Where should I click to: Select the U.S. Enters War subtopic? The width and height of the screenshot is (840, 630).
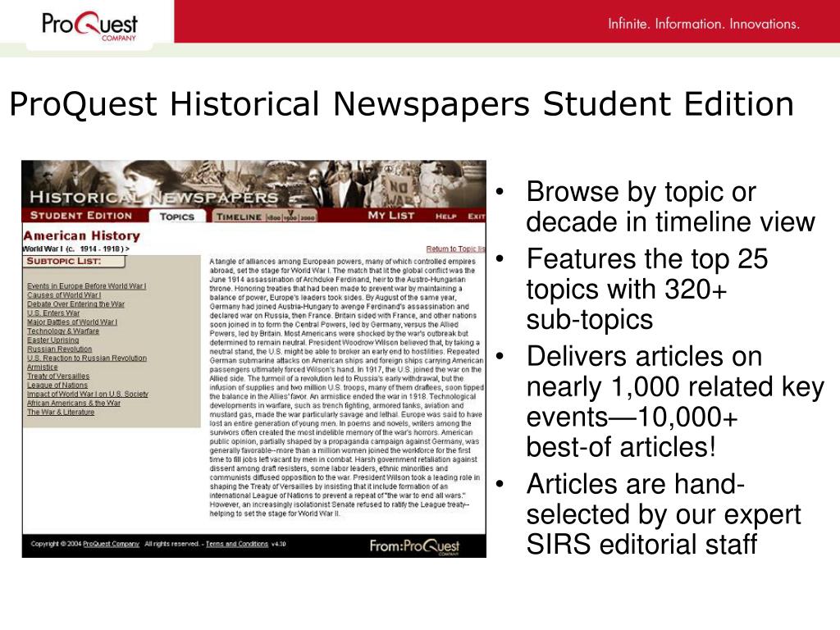53,313
